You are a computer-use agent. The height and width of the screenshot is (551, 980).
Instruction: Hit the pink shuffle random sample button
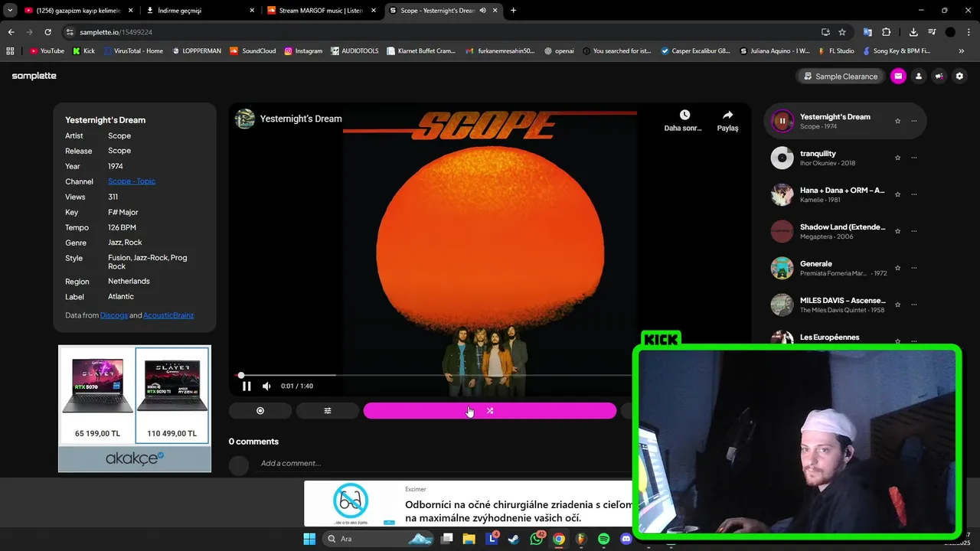click(x=490, y=411)
